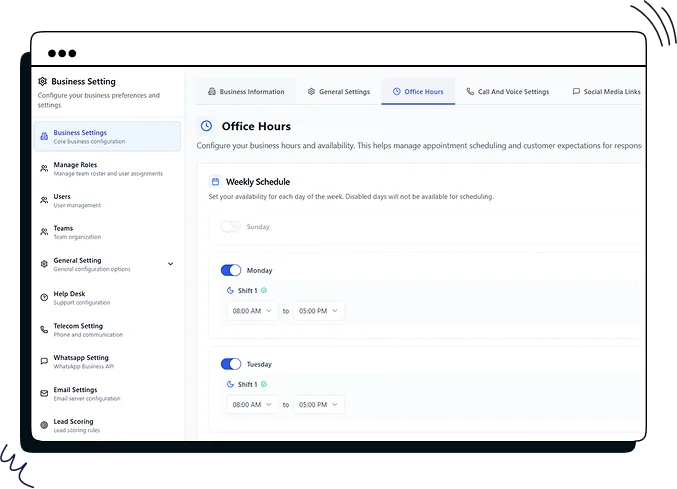Click the Weekly Schedule calendar icon
Image resolution: width=677 pixels, height=489 pixels.
click(215, 182)
